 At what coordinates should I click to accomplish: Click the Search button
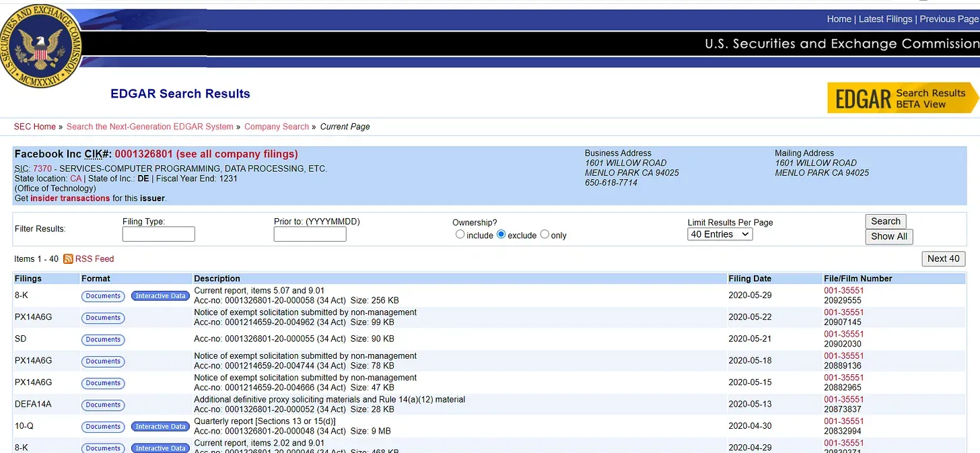(x=885, y=221)
